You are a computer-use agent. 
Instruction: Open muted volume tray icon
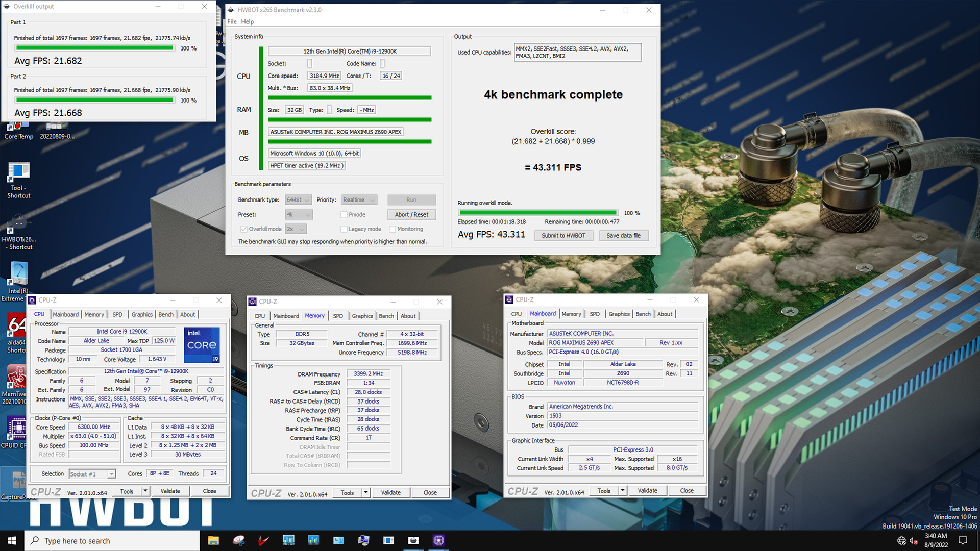click(914, 541)
